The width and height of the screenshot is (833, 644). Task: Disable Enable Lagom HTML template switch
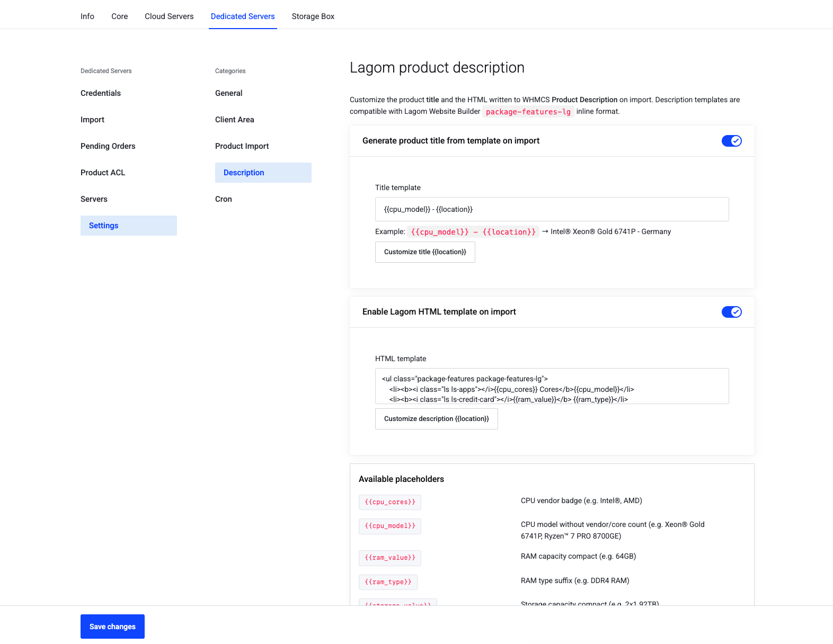(731, 312)
